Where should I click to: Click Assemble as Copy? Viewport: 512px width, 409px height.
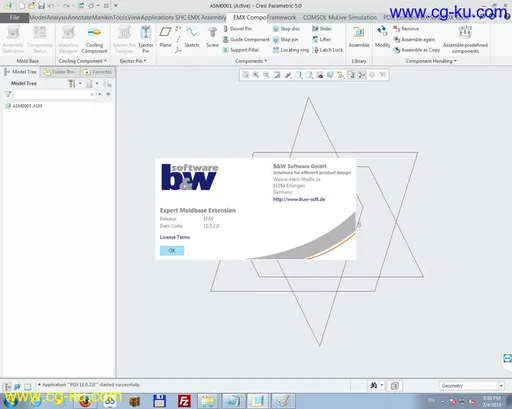[417, 50]
